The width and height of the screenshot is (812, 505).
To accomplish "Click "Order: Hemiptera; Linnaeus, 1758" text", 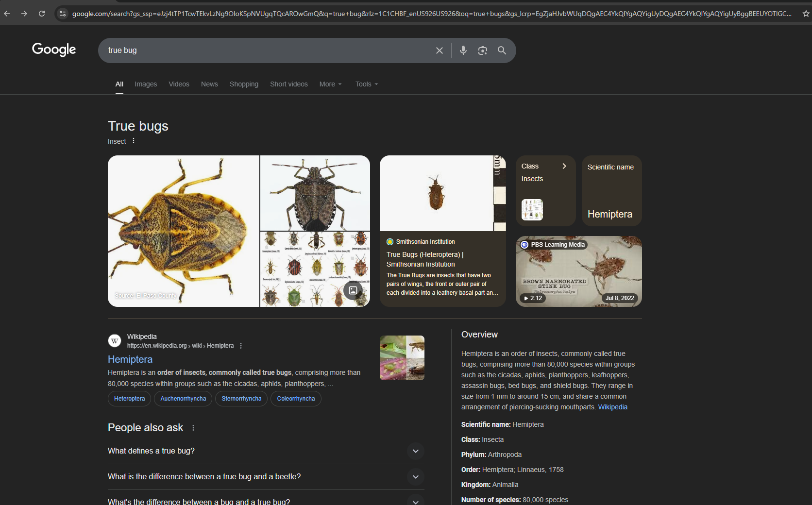I will [512, 470].
